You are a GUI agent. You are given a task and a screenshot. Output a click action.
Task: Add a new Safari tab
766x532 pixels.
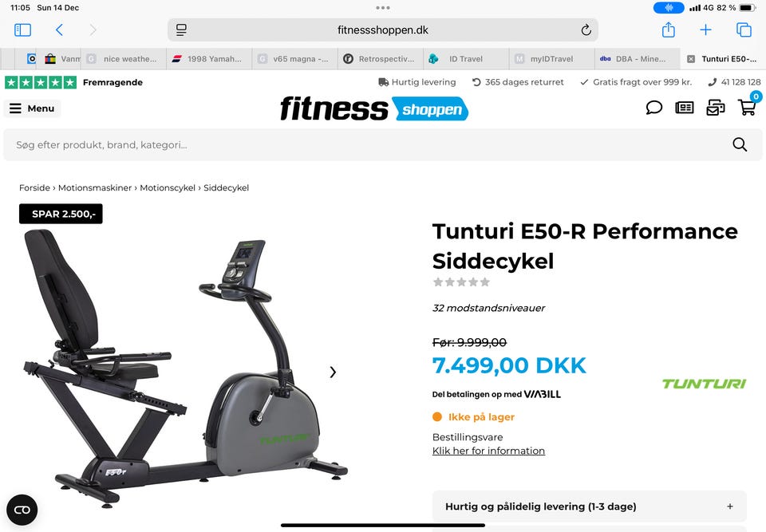(x=705, y=30)
